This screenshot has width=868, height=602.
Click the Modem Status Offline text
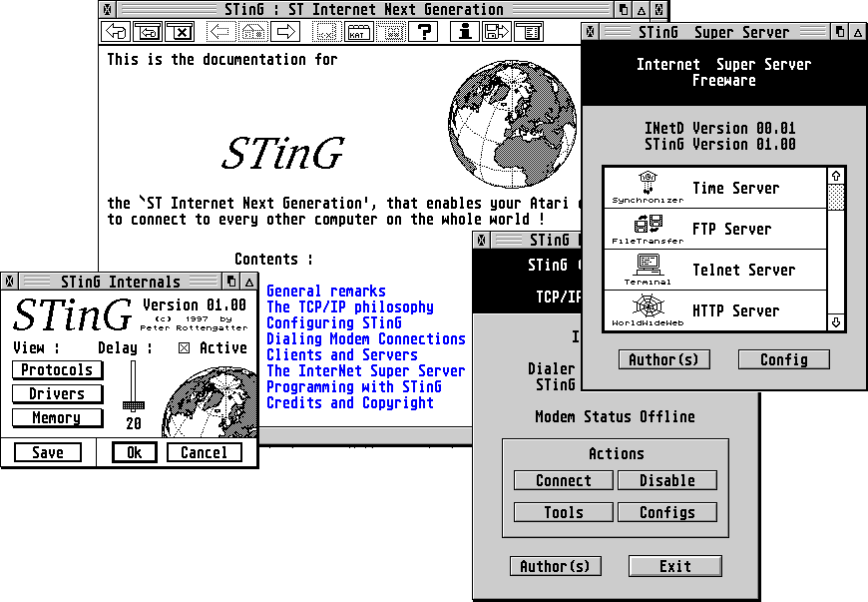[x=615, y=416]
